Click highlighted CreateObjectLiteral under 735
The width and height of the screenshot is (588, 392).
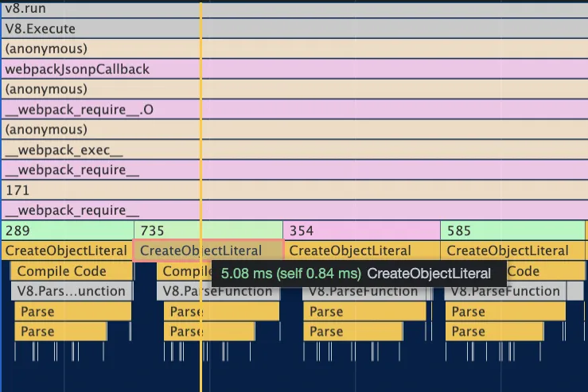[x=208, y=250]
